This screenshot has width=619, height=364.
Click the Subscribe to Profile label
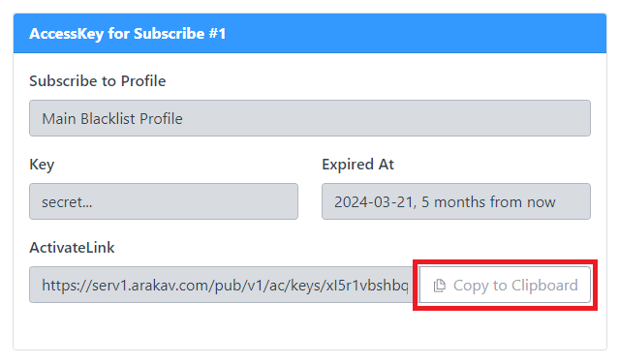98,81
